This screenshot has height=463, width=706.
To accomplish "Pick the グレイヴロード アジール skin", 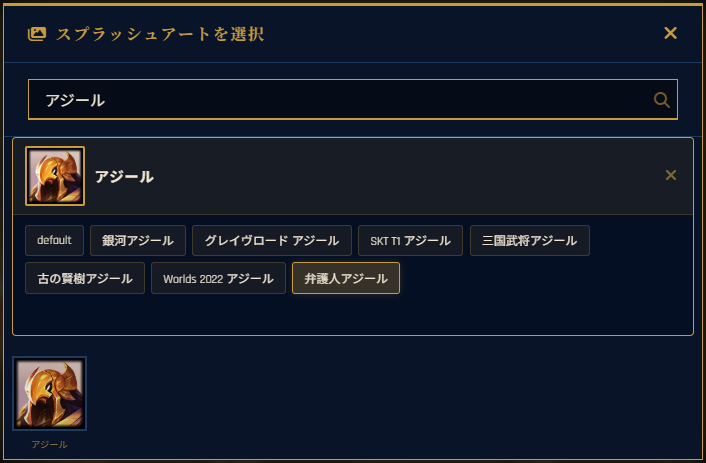I will 272,241.
